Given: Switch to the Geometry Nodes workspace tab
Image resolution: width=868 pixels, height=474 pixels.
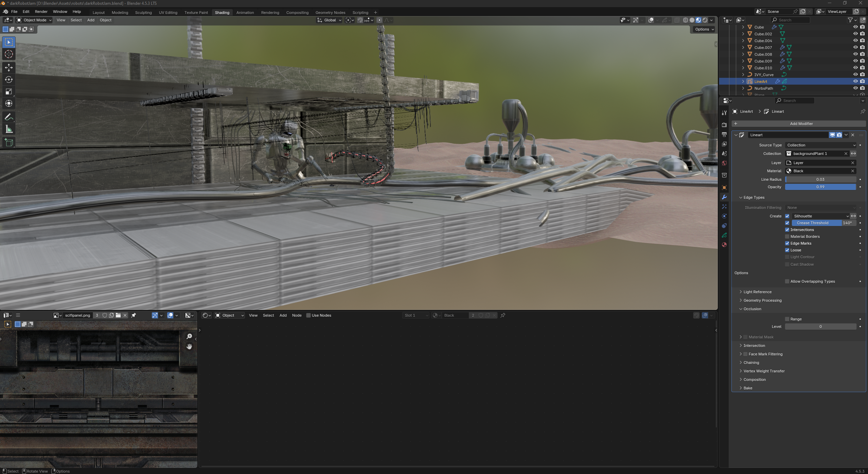Looking at the screenshot, I should 330,13.
